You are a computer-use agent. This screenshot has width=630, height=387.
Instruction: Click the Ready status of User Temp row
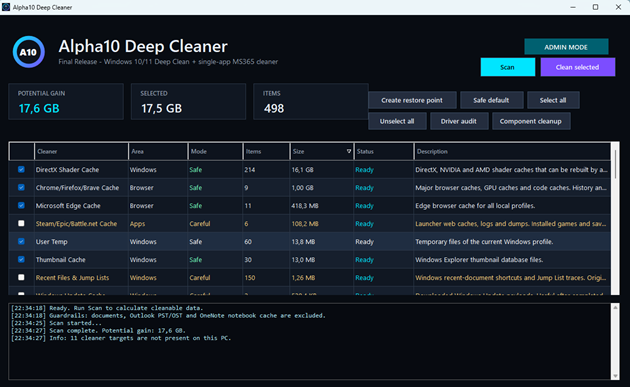point(364,242)
